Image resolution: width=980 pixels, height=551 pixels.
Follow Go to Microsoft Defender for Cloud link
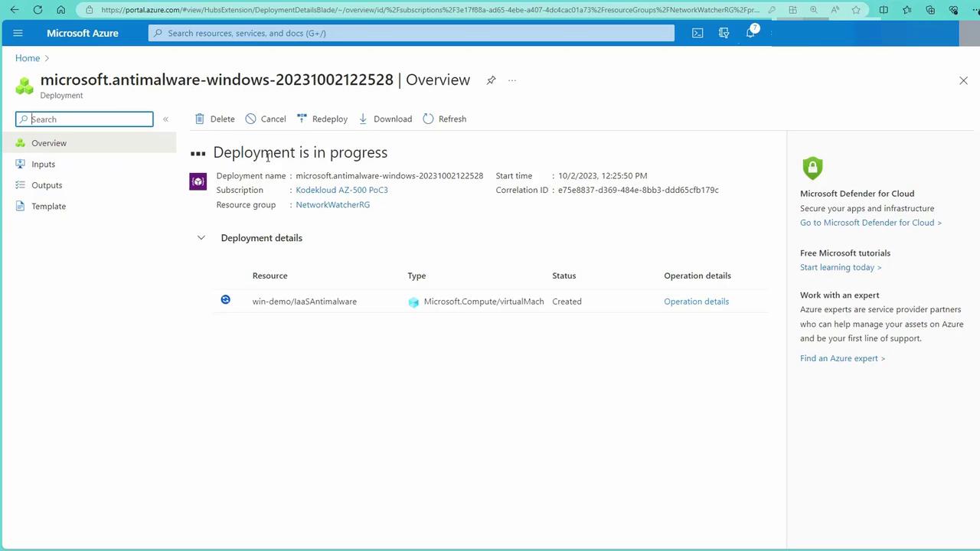tap(871, 223)
